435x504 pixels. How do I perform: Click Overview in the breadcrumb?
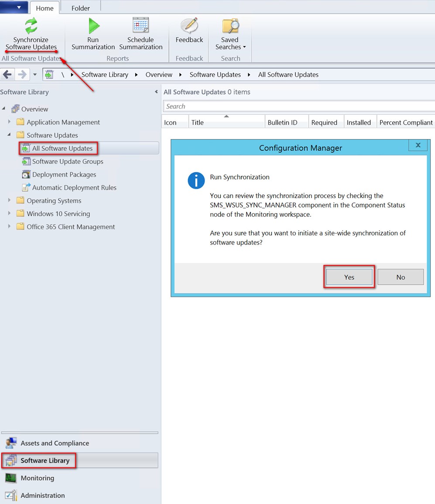[x=159, y=75]
